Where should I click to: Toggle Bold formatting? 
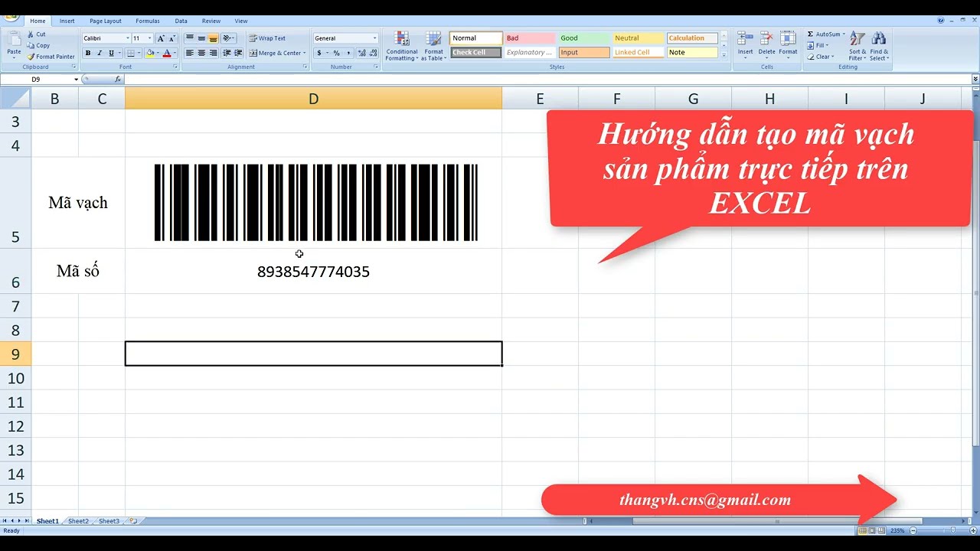(x=88, y=54)
